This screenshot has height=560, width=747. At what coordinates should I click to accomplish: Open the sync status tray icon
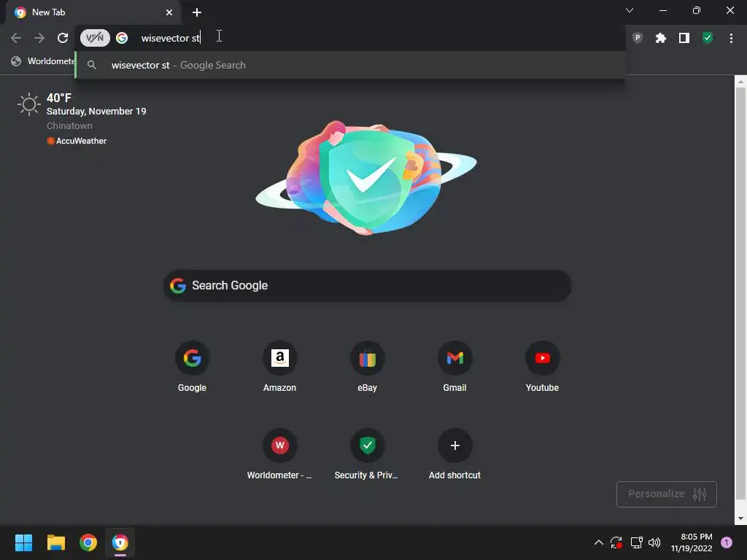click(616, 542)
